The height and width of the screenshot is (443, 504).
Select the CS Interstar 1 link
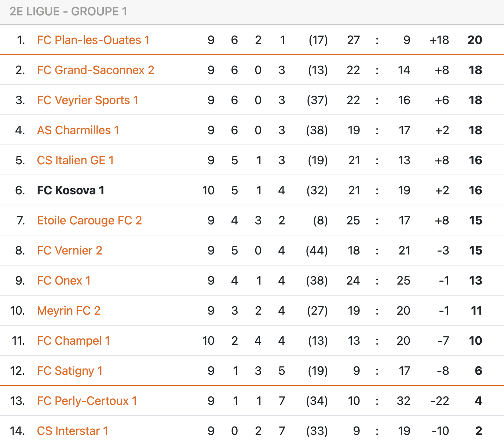[72, 431]
